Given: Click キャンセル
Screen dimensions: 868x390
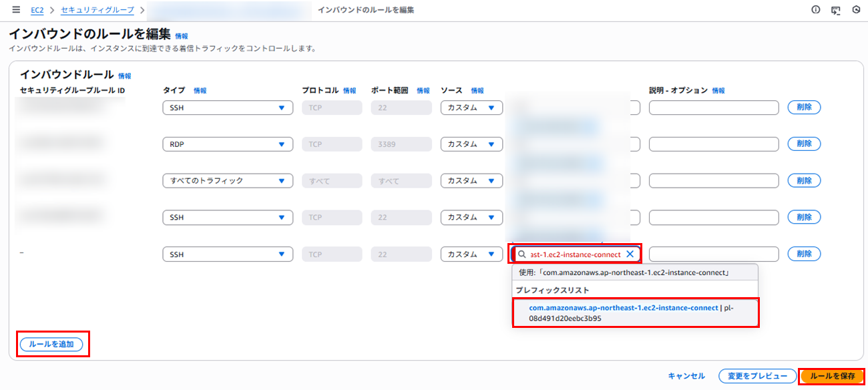Looking at the screenshot, I should click(x=686, y=376).
